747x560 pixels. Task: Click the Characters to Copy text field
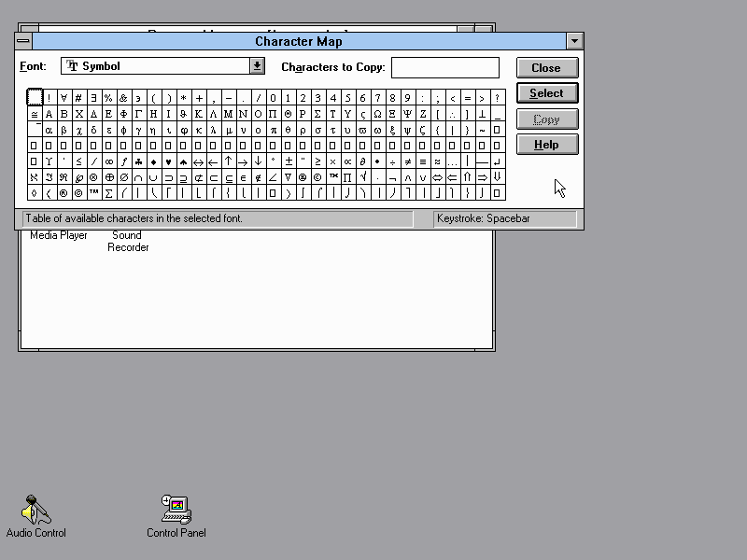(x=444, y=67)
